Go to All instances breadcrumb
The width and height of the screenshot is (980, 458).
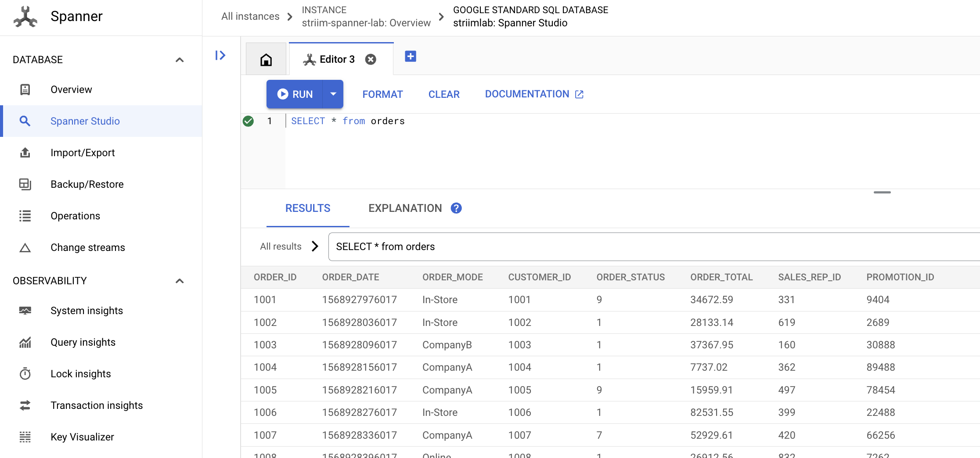(x=250, y=17)
